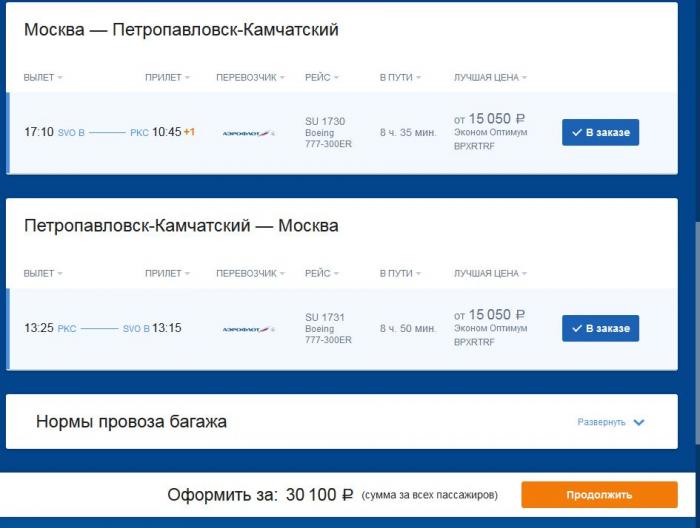Select the PKC arrival airport code, outbound flight
700x528 pixels.
tap(139, 133)
